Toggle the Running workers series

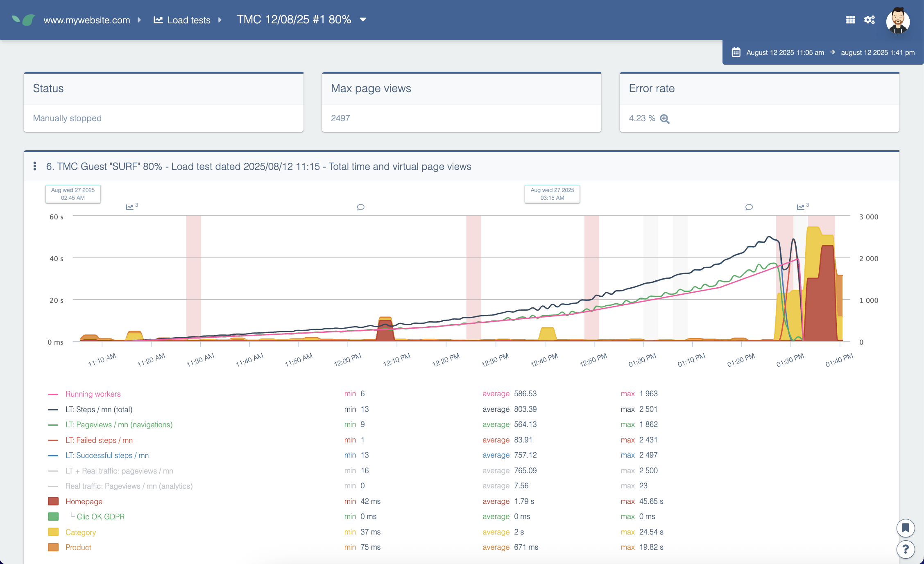(93, 394)
